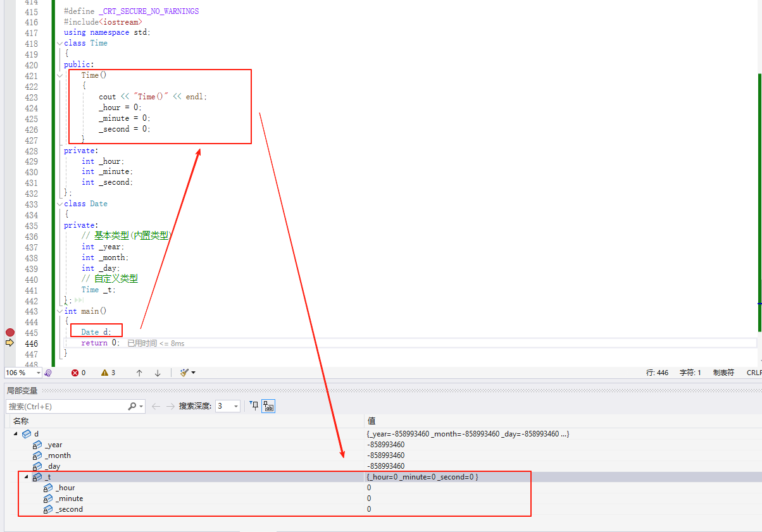The height and width of the screenshot is (532, 762).
Task: Click the yellow current-statement arrow at line 446
Action: pos(9,343)
